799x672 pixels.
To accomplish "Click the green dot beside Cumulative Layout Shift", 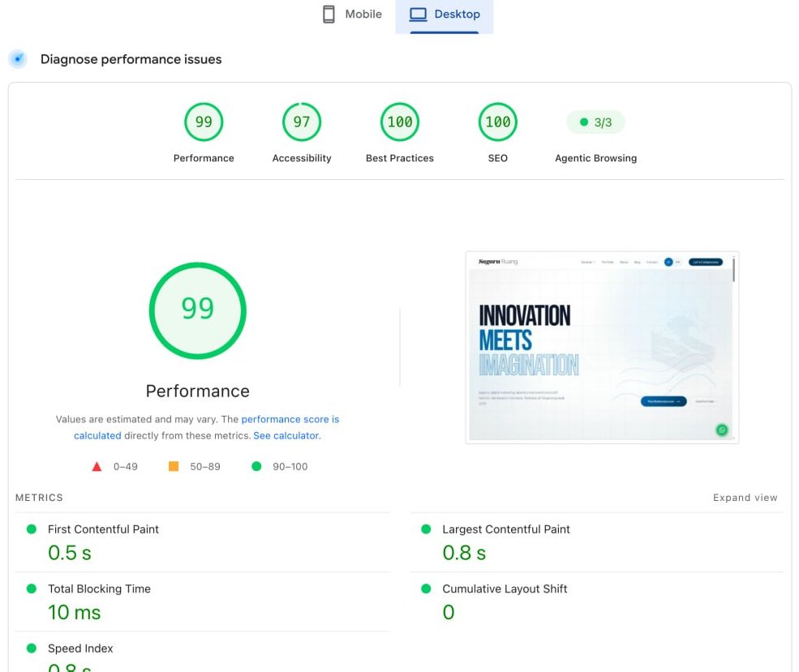I will [426, 589].
